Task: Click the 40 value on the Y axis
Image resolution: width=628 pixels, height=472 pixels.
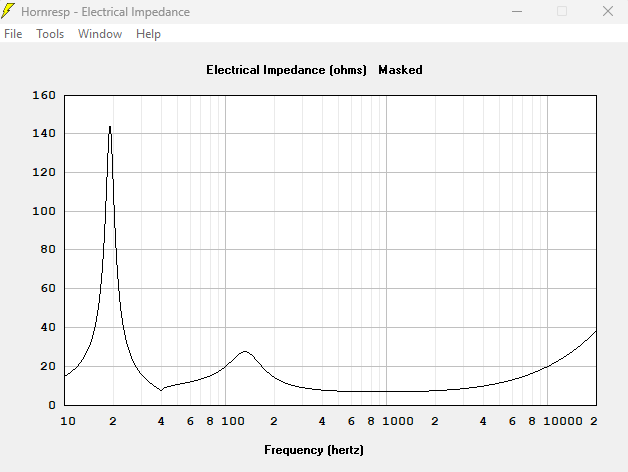Action: pos(48,327)
